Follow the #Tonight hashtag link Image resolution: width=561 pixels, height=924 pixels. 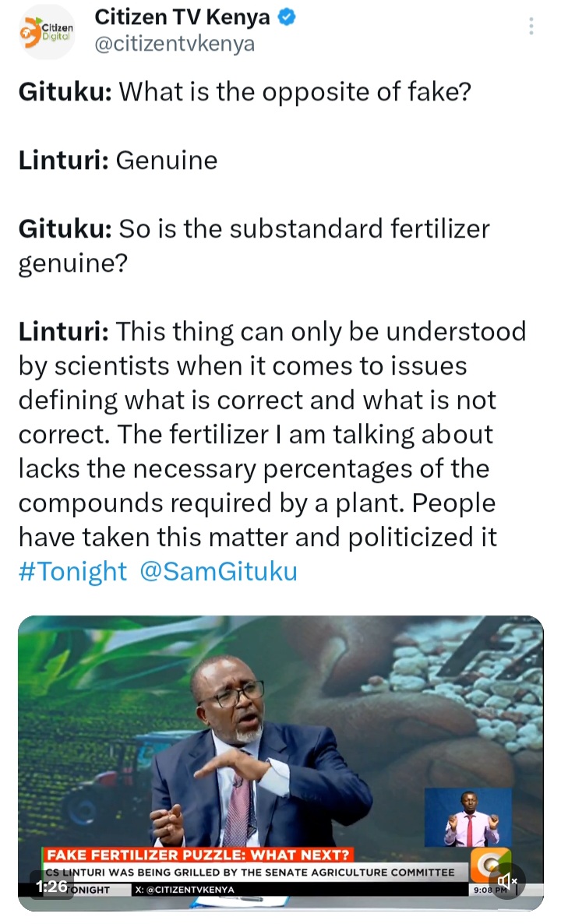tap(72, 572)
